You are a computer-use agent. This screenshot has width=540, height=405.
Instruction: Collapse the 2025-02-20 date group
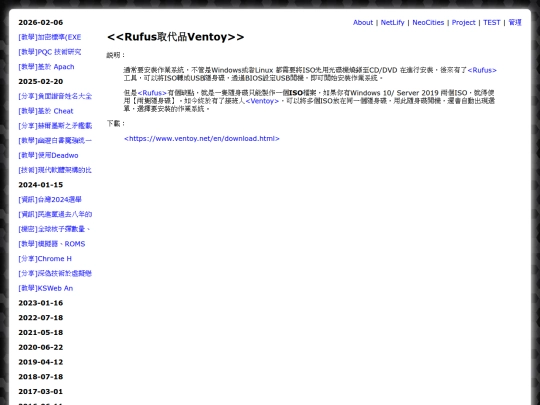click(41, 82)
